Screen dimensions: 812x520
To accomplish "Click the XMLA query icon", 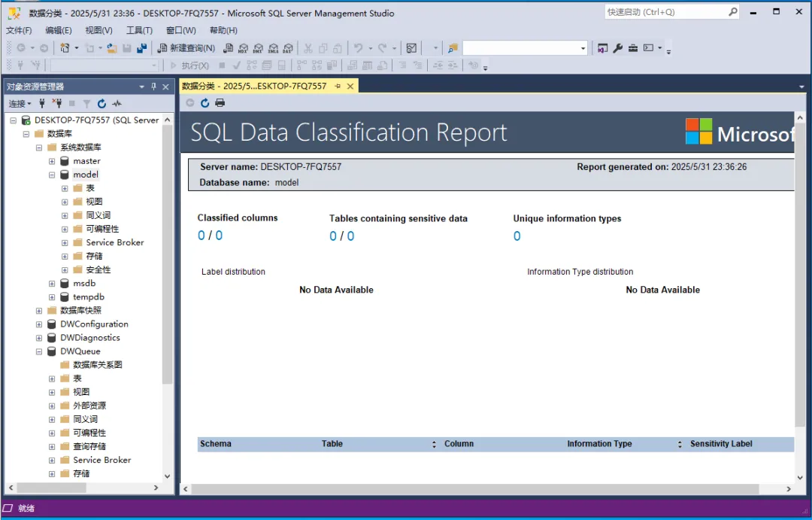I will coord(273,48).
